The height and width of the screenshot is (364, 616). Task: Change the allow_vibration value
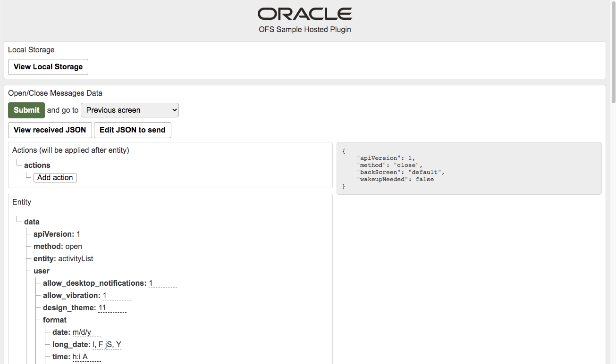click(x=116, y=295)
